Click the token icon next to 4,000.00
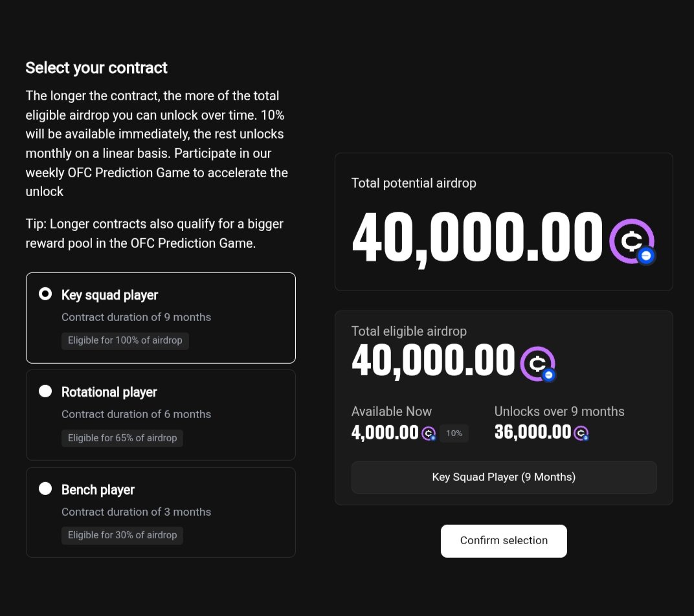 point(429,434)
